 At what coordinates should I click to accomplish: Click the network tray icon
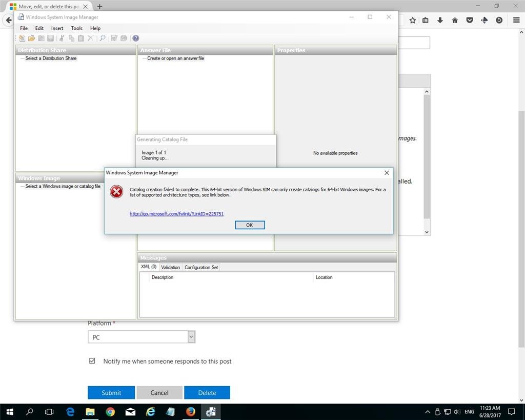(x=447, y=412)
